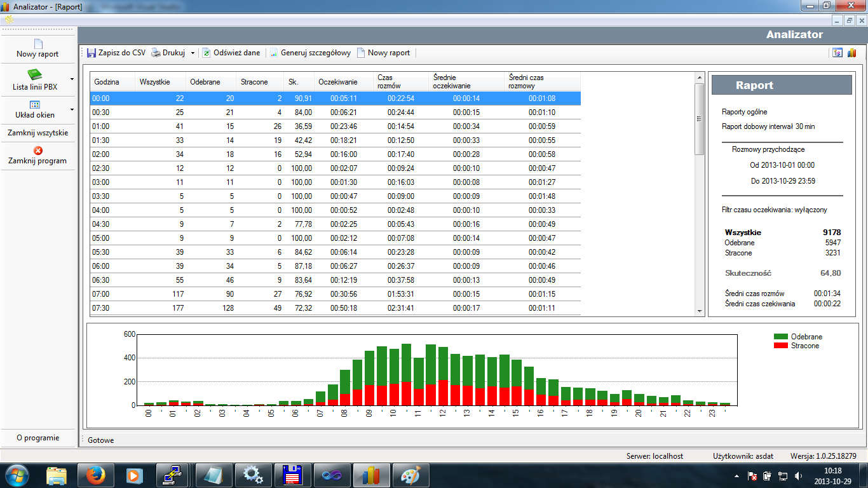Open the PuTTY taskbar icon
Viewport: 868px width, 488px height.
point(172,475)
